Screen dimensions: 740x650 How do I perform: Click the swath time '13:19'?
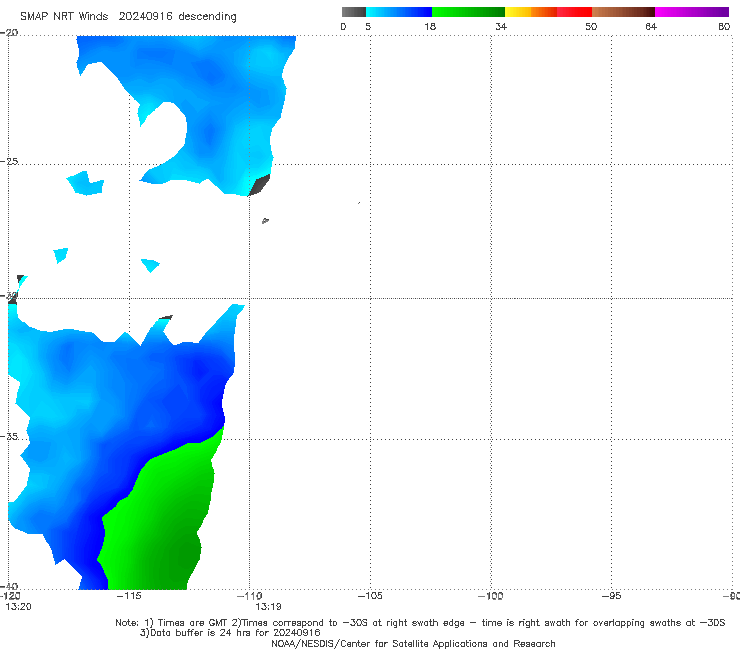click(x=268, y=607)
